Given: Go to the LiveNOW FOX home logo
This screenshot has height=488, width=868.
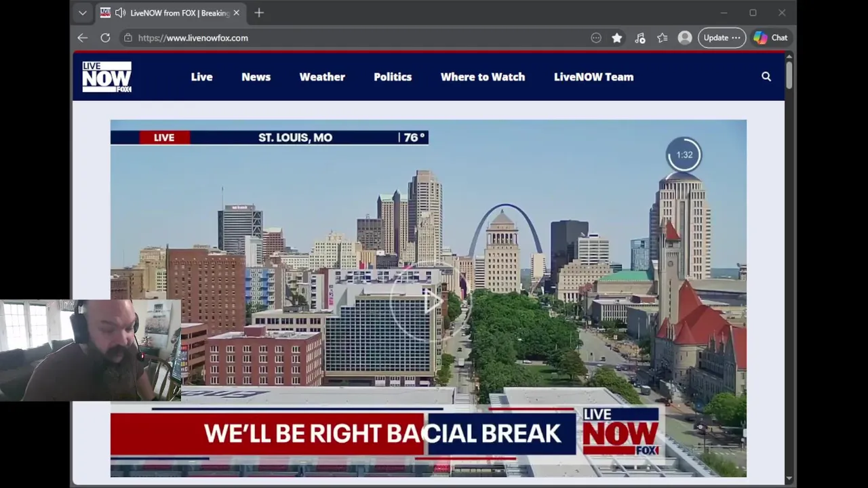Looking at the screenshot, I should point(106,77).
